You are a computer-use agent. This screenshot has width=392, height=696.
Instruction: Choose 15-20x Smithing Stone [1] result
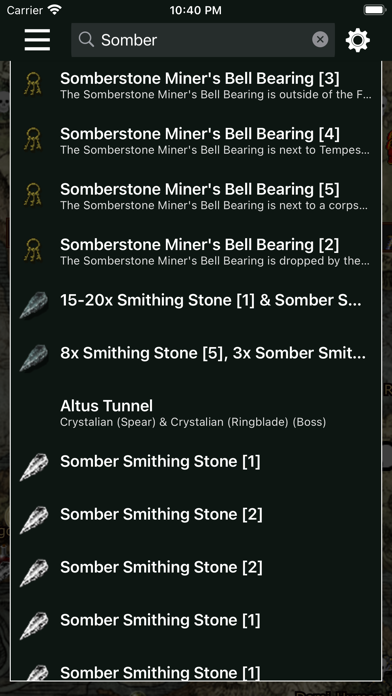(196, 301)
